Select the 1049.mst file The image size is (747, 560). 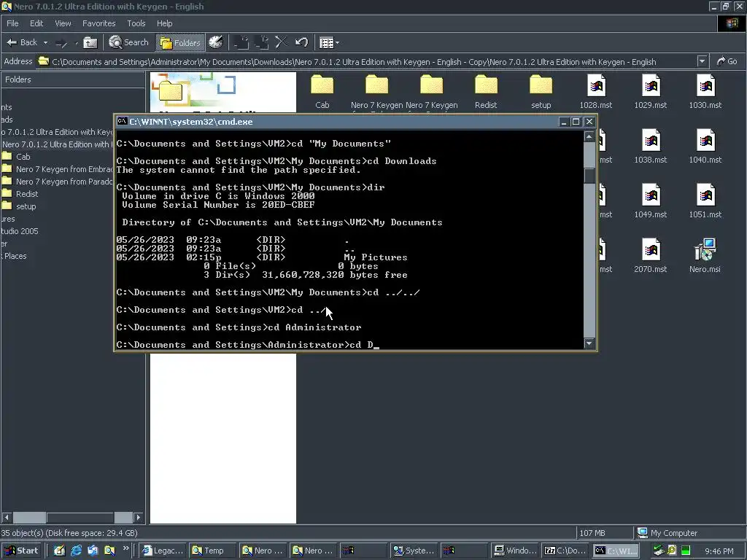pyautogui.click(x=650, y=201)
